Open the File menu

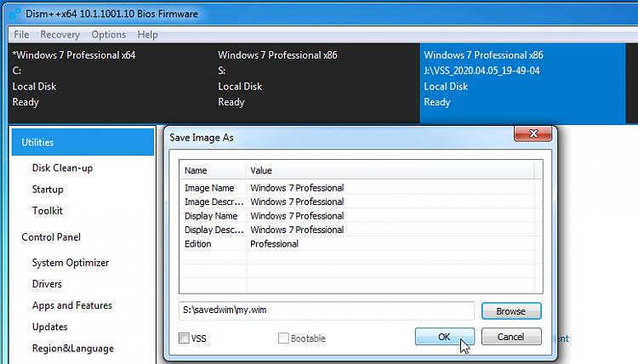point(21,35)
